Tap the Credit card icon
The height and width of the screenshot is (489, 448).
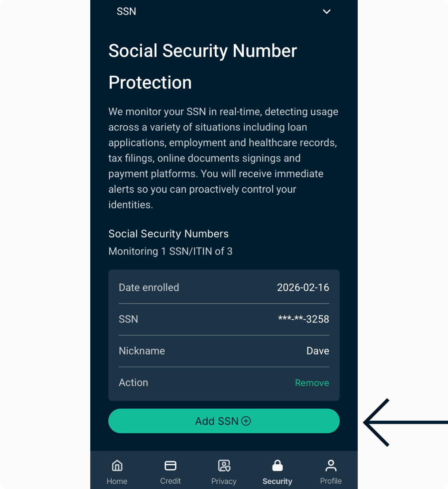(171, 465)
